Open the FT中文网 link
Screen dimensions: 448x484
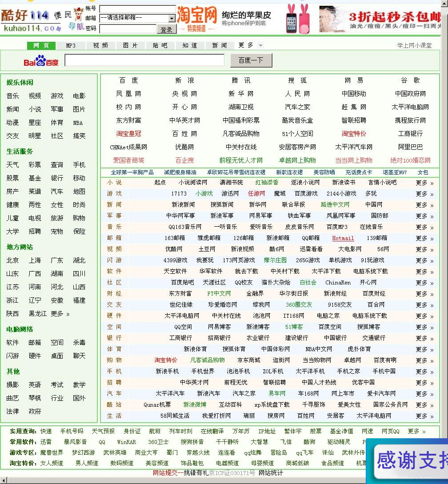tap(219, 294)
